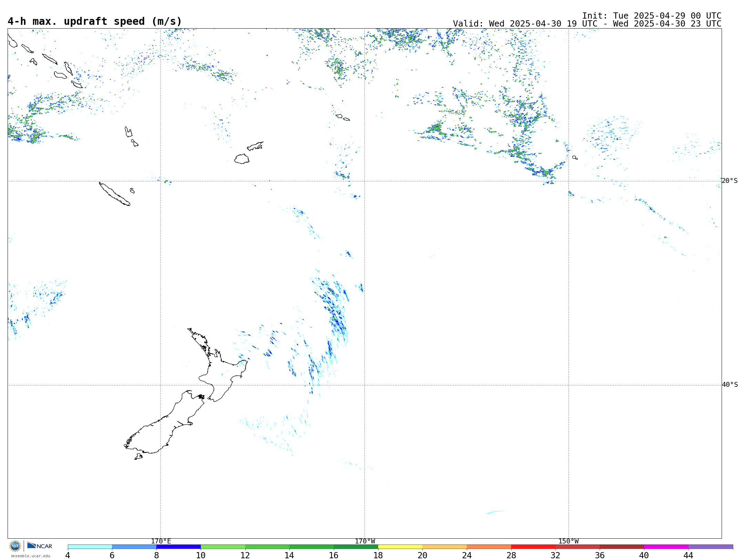Click the colorbar tick label 32
The image size is (744, 560).
[556, 555]
